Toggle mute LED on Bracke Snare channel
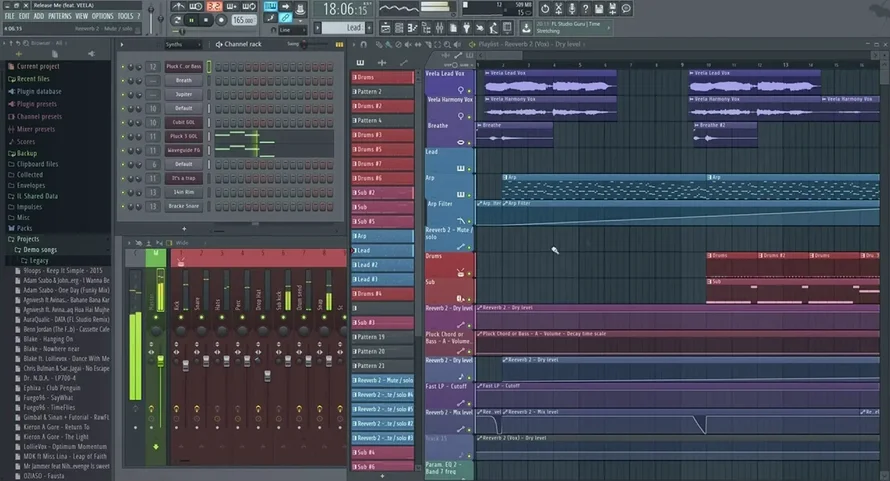The height and width of the screenshot is (481, 890). [125, 205]
